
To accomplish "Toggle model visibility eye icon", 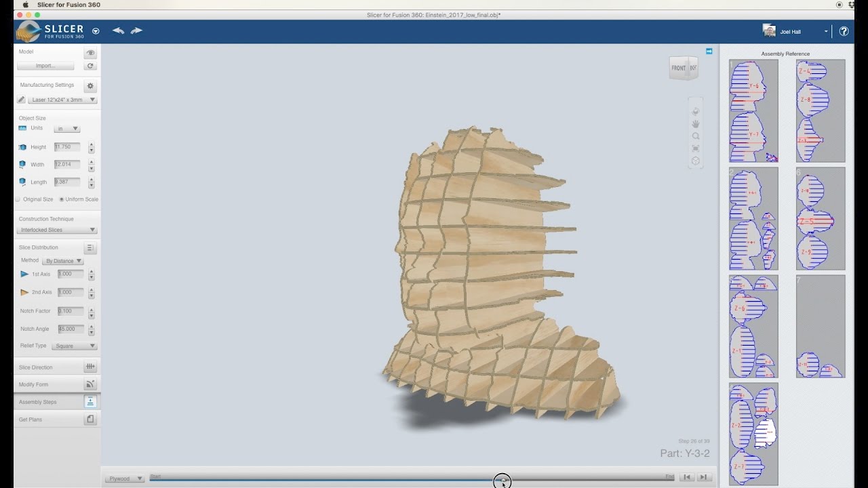I will [x=90, y=53].
